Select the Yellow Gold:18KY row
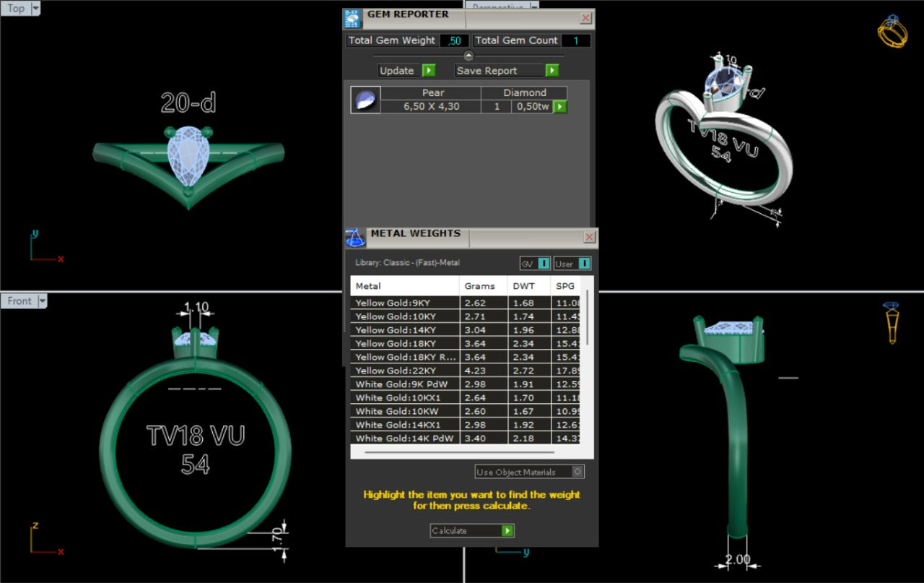Screen dimensions: 924x583 [466, 343]
